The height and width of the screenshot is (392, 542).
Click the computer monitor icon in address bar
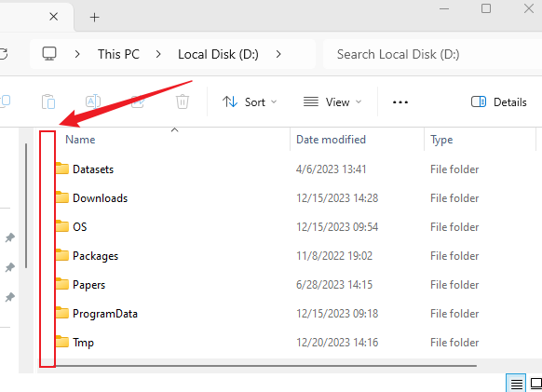point(49,54)
